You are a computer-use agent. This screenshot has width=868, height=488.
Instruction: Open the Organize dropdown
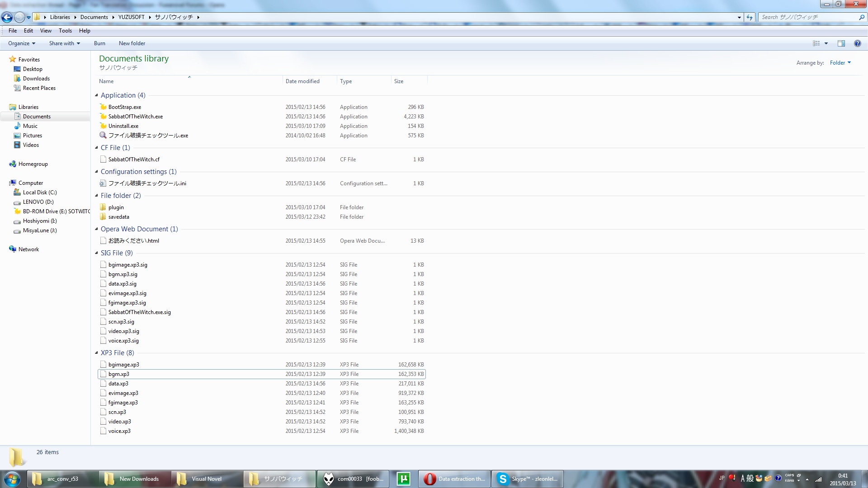point(22,43)
